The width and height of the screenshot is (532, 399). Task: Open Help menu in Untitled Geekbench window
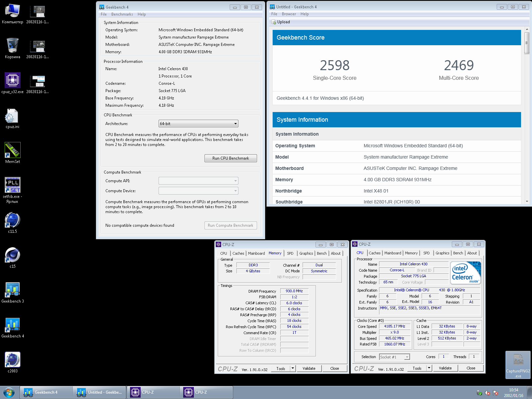coord(305,14)
